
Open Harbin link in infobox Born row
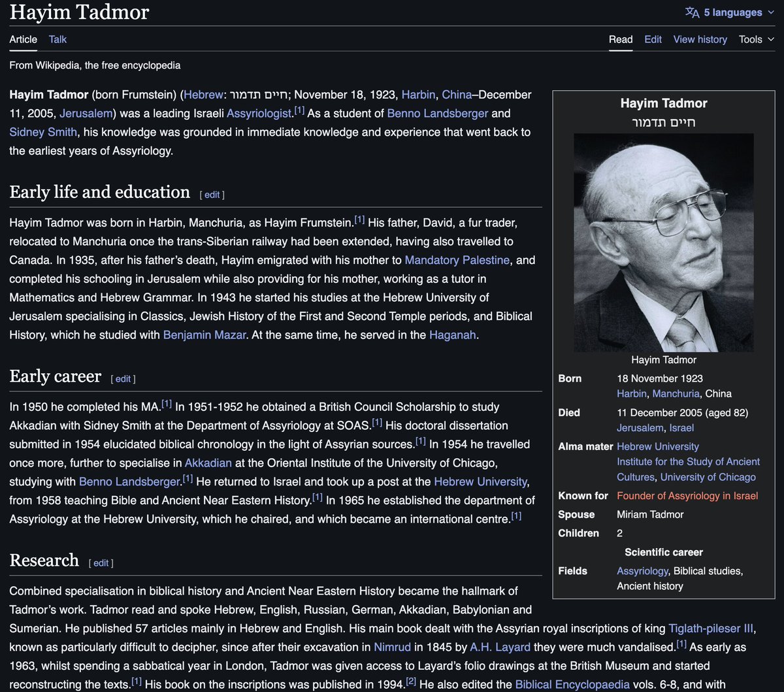(x=633, y=393)
